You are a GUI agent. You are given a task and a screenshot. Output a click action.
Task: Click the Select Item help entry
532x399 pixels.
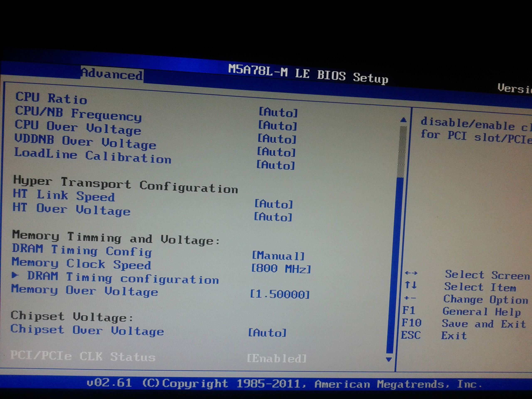[x=480, y=287]
